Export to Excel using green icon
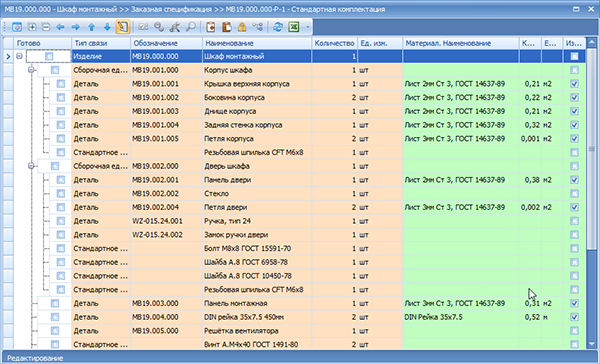The width and height of the screenshot is (600, 364). [294, 27]
